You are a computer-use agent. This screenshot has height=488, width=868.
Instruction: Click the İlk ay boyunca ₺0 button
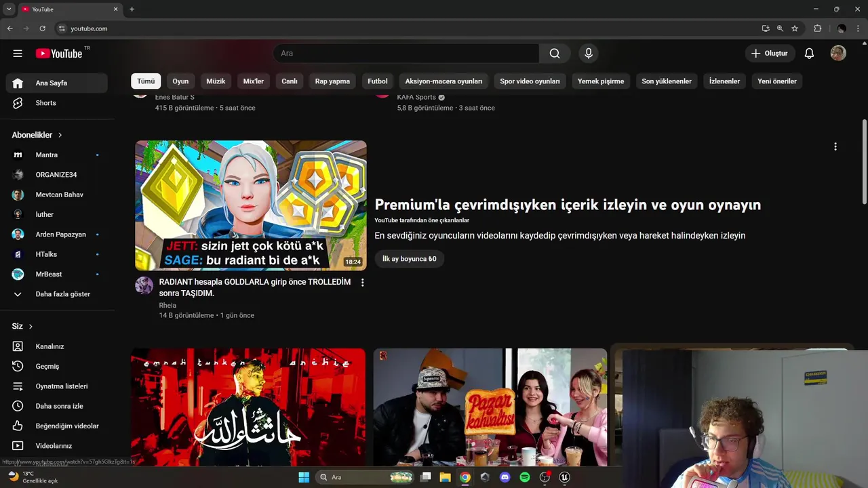[410, 259]
